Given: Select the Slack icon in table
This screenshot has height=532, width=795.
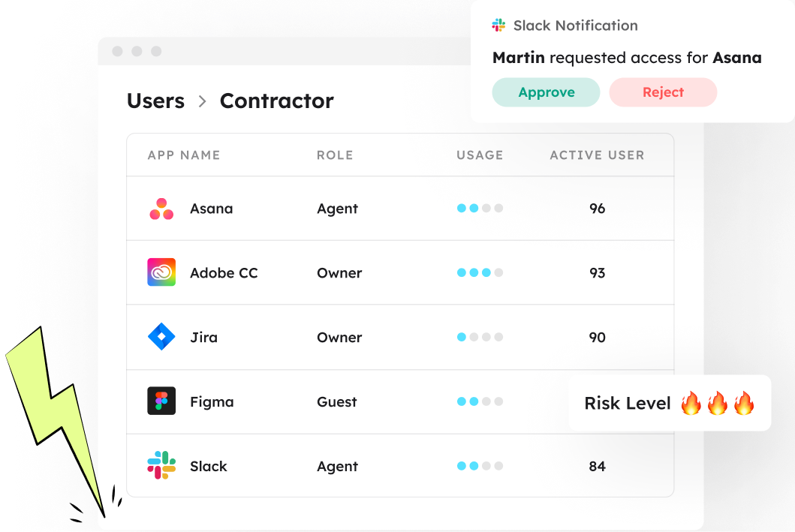Looking at the screenshot, I should [x=161, y=465].
